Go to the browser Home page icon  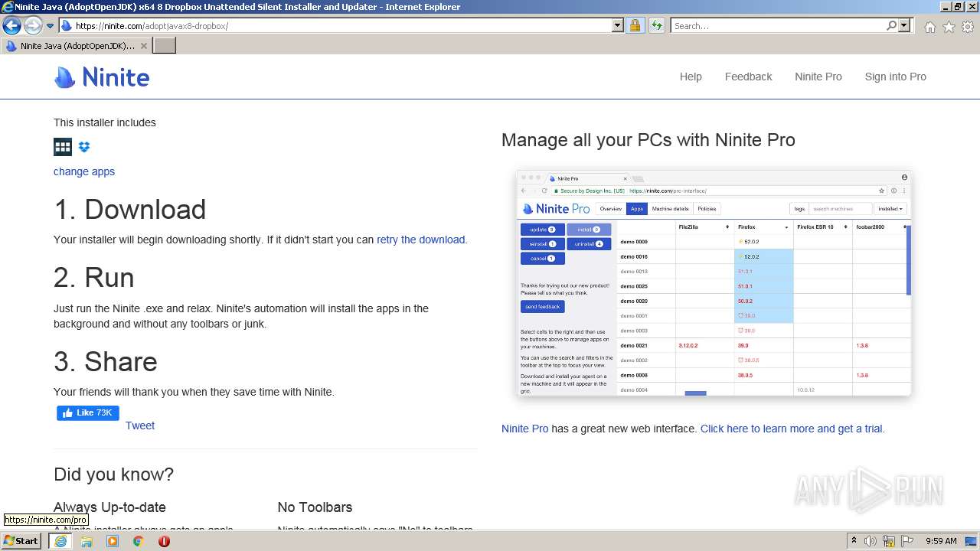(929, 27)
